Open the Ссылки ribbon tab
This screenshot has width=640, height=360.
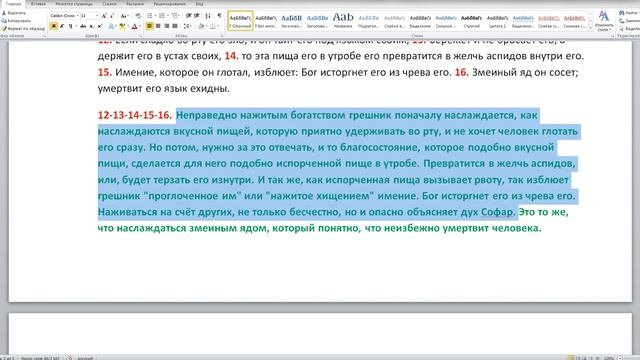tap(109, 4)
